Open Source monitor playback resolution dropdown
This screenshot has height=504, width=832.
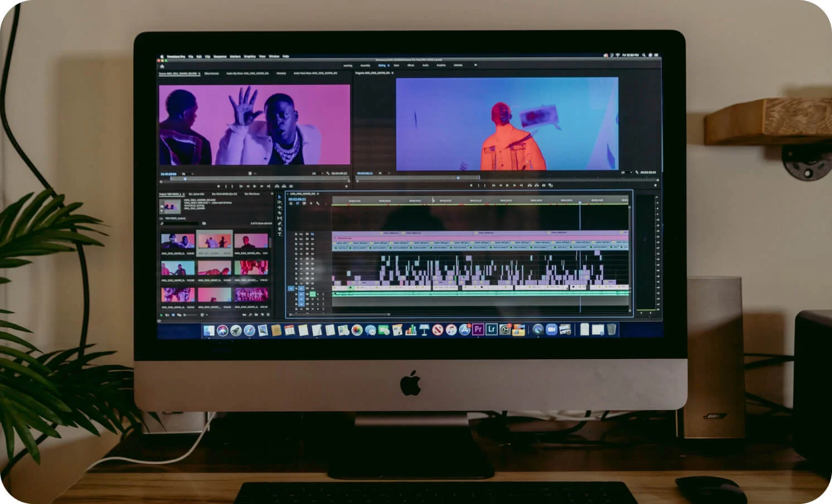(x=318, y=173)
